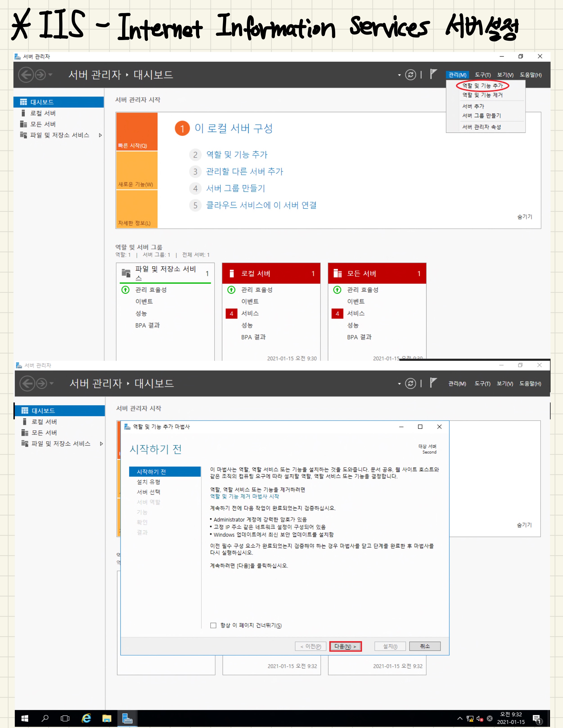
Task: Open 보기(V) menu in upper window
Action: 505,75
